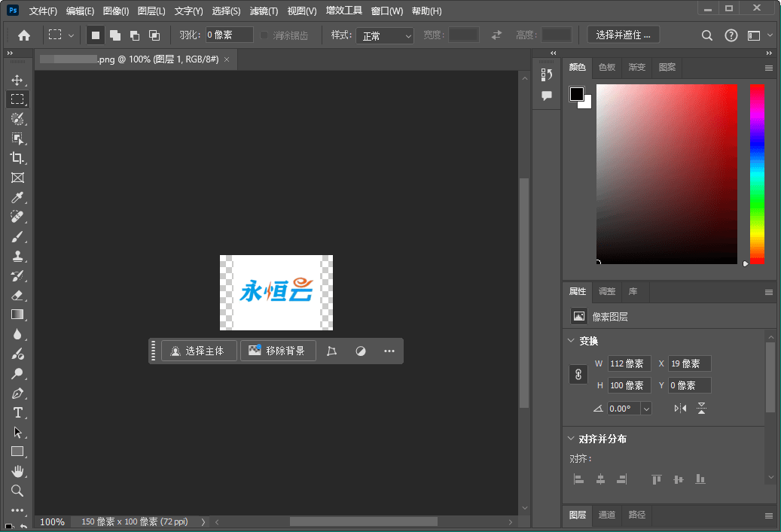Toggle the W/H link chain in Transform
Viewport: 781px width, 532px height.
coord(578,374)
